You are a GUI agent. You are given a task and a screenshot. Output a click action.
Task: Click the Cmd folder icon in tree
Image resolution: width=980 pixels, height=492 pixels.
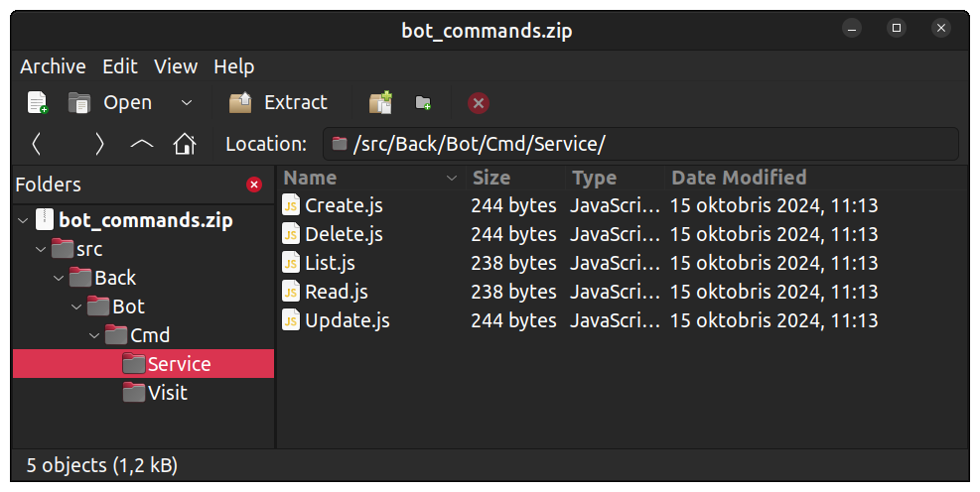click(x=116, y=334)
